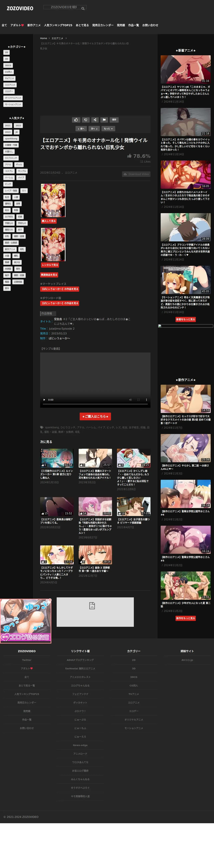Open the 作品一覧 menu item
214x868 pixels.
(x=134, y=25)
